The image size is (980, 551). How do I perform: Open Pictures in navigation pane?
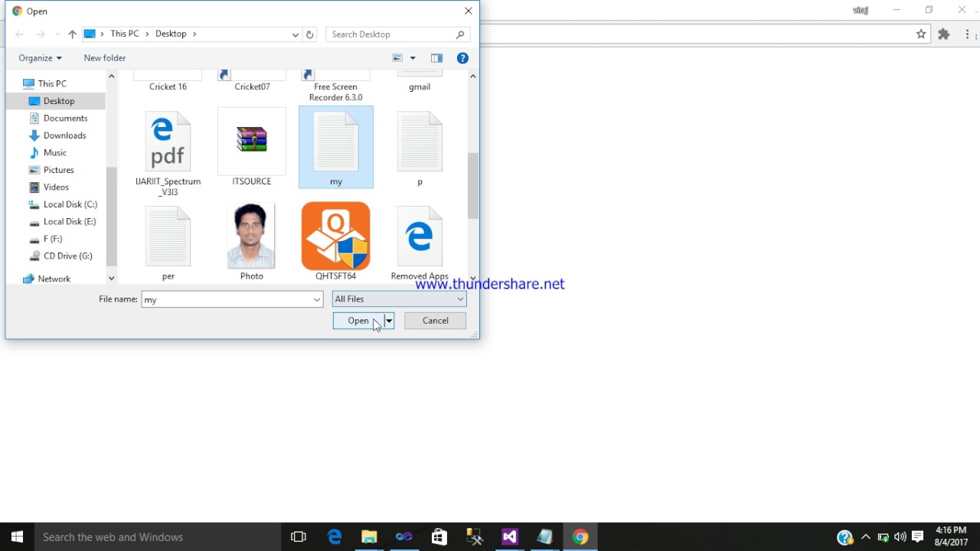coord(58,170)
